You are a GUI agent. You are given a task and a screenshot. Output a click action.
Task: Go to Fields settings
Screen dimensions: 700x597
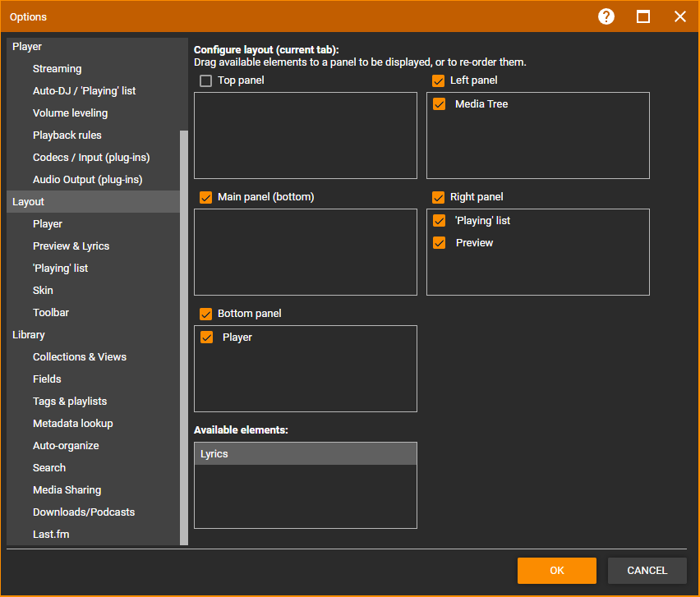coord(94,379)
